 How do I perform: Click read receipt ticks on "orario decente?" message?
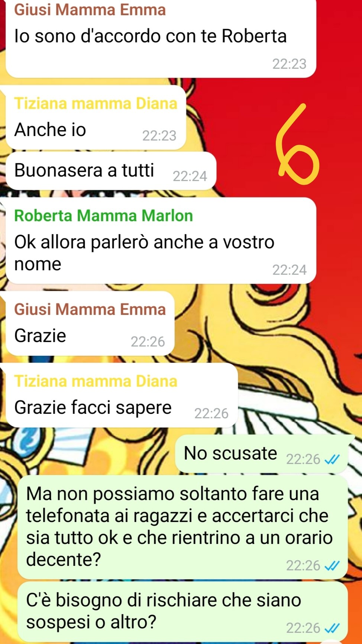click(x=332, y=566)
